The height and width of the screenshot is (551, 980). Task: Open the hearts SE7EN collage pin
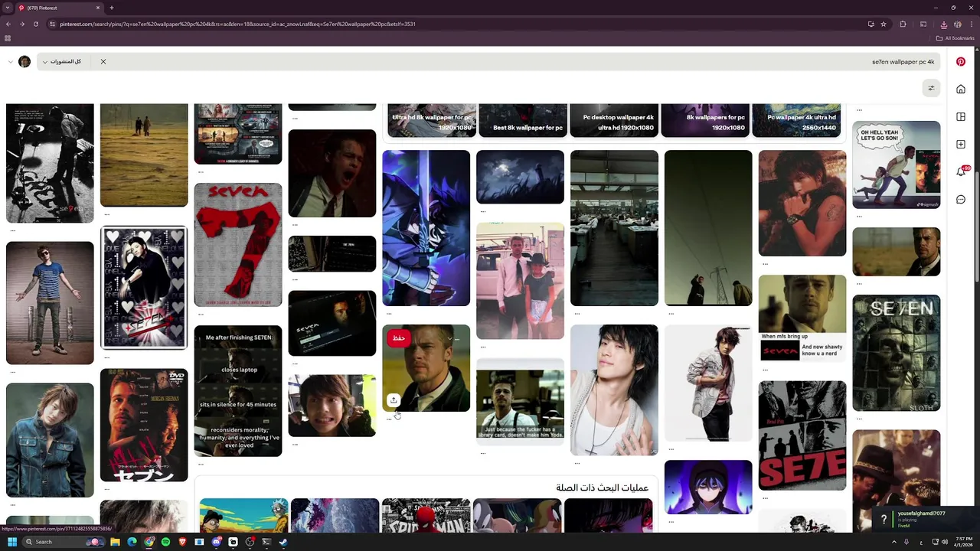(144, 288)
